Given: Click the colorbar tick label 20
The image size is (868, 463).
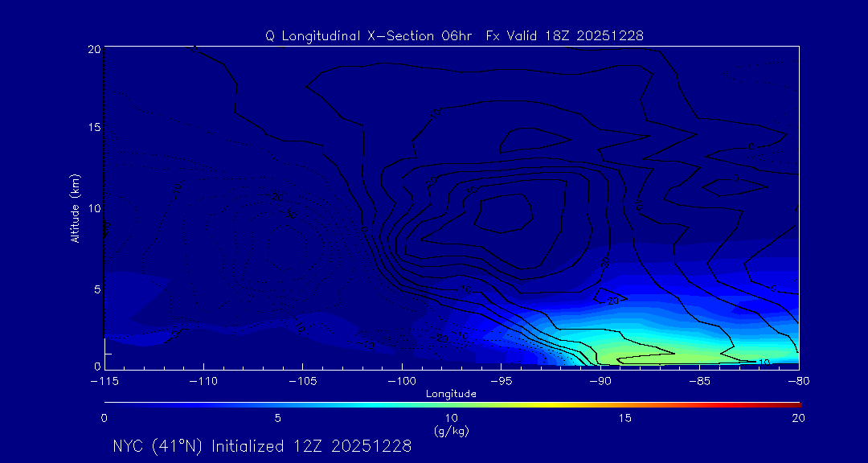Looking at the screenshot, I should (798, 419).
